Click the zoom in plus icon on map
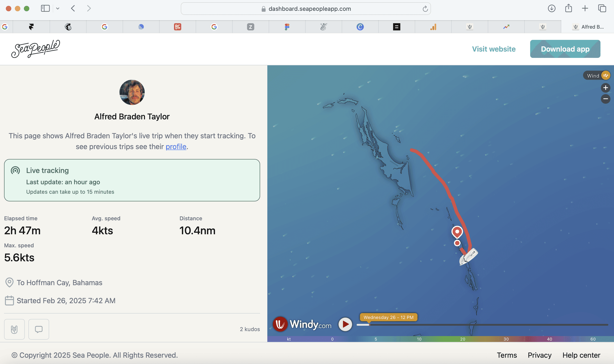 tap(605, 88)
